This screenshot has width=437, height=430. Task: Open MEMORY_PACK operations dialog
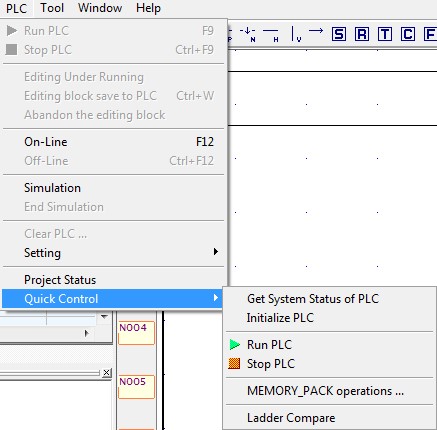click(x=325, y=391)
